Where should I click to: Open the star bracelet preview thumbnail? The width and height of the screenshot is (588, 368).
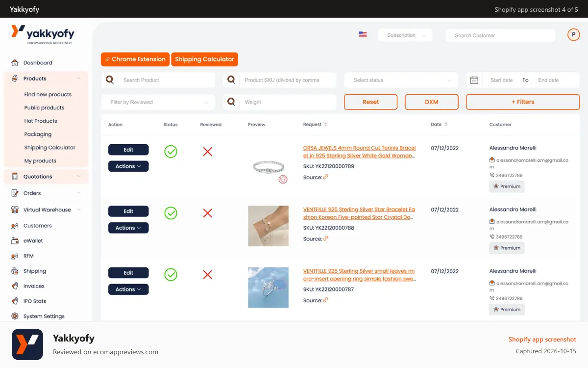(x=268, y=226)
